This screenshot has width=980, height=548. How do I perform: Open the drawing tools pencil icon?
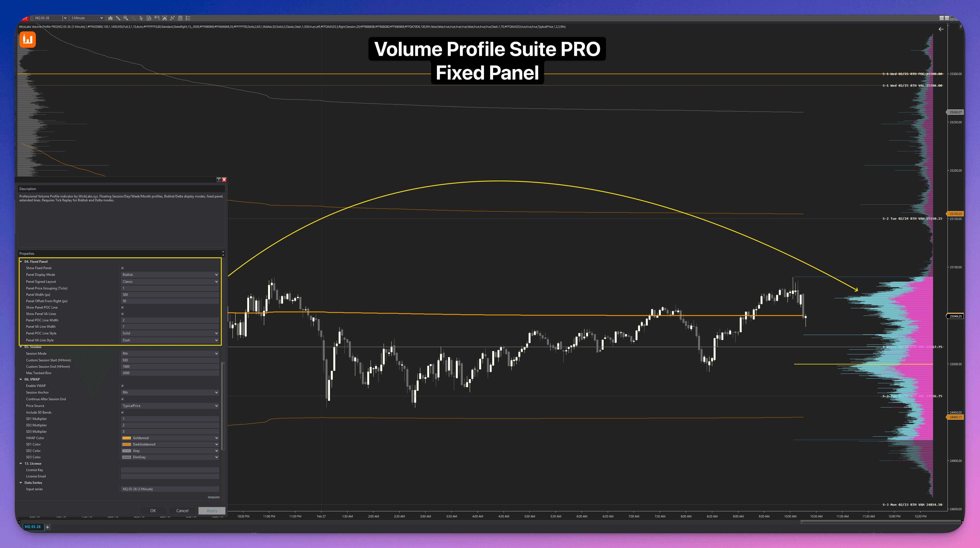pos(118,18)
